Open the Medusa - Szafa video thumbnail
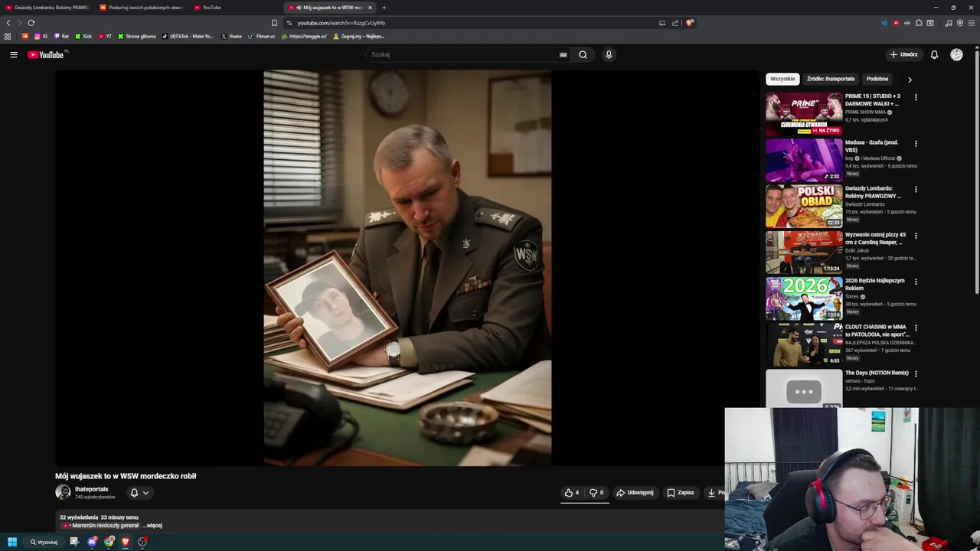Image resolution: width=980 pixels, height=551 pixels. click(x=804, y=160)
